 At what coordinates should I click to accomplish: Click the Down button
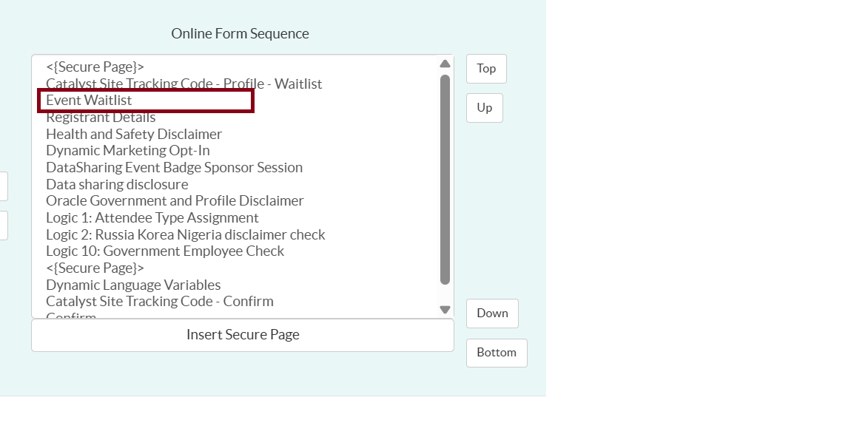(492, 314)
